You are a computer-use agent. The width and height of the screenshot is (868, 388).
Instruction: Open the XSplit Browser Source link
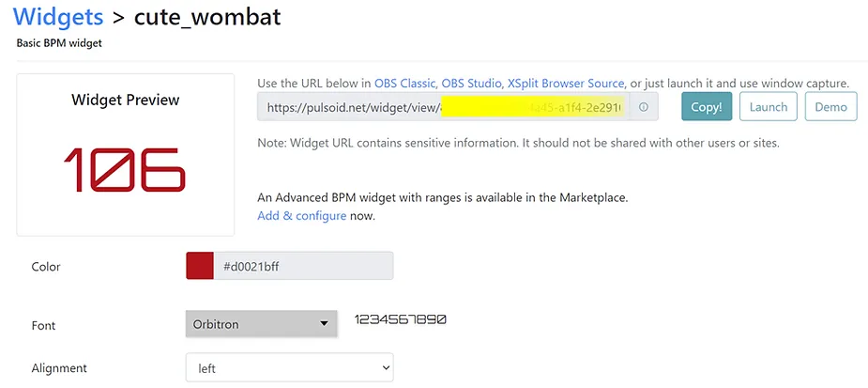(566, 84)
